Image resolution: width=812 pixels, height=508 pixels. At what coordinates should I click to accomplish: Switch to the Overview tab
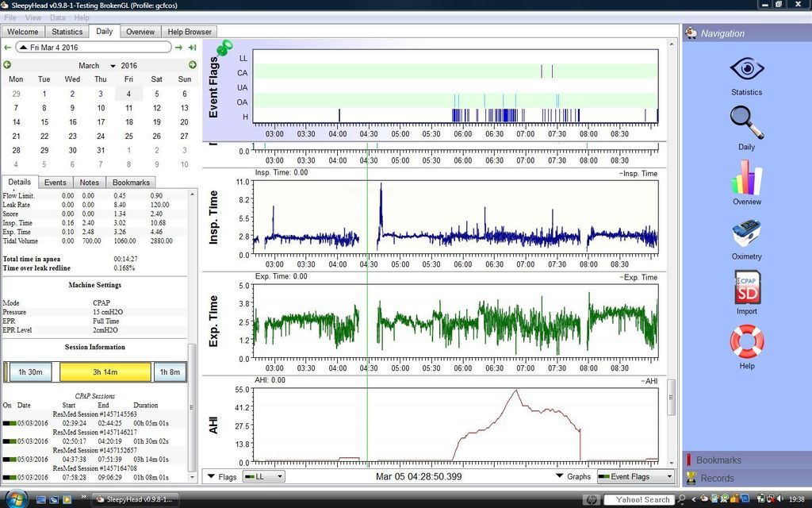(140, 32)
